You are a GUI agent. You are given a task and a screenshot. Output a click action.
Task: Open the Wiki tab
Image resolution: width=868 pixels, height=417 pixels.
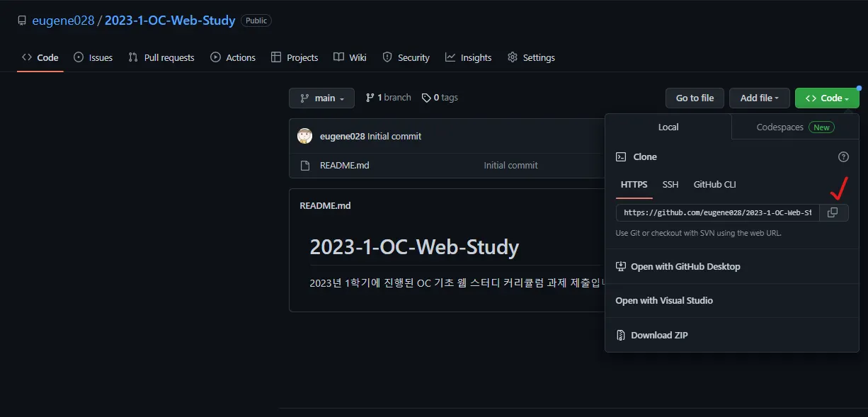point(350,57)
